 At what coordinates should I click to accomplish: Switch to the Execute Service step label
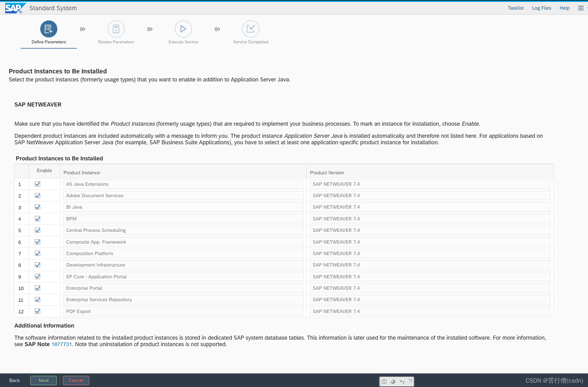[x=183, y=42]
